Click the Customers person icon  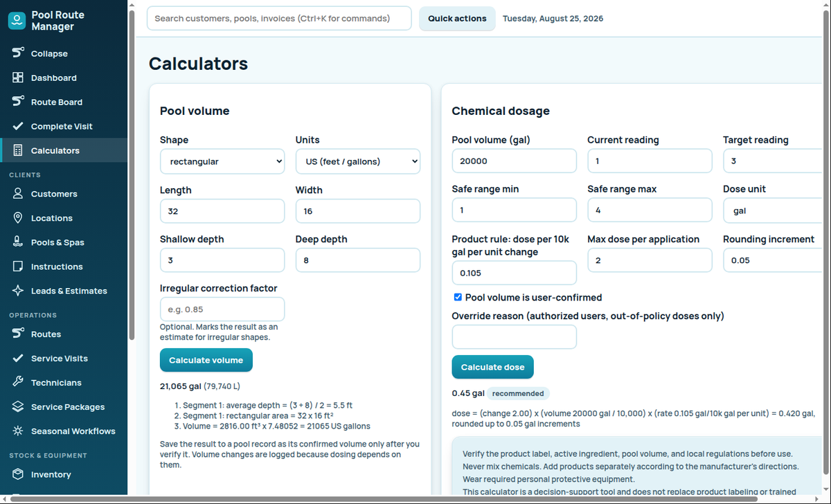click(18, 194)
